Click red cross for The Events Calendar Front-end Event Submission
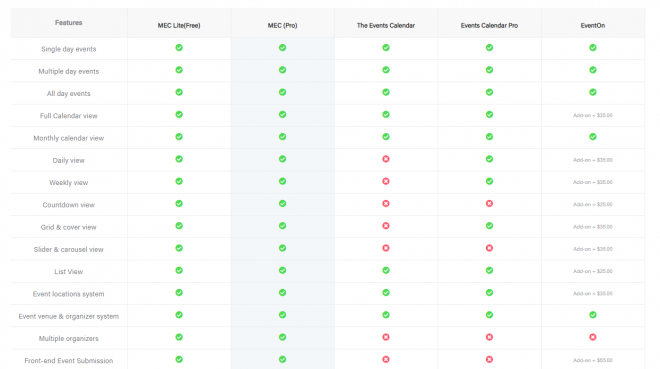This screenshot has height=369, width=660. tap(386, 359)
